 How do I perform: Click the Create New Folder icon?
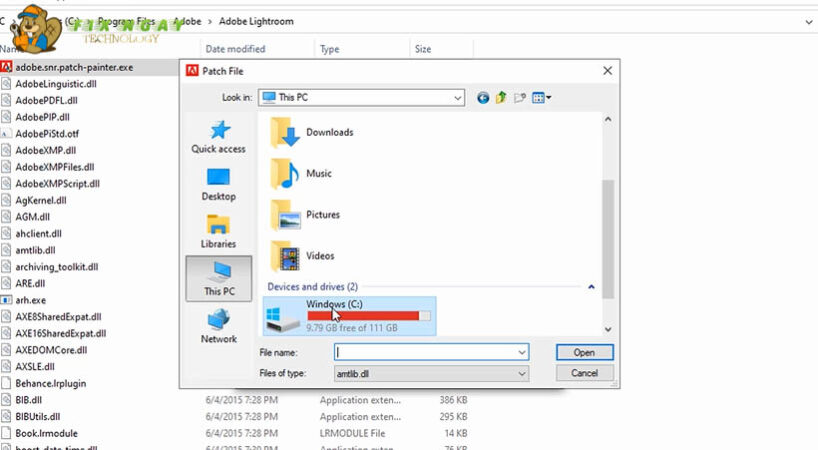[x=520, y=98]
